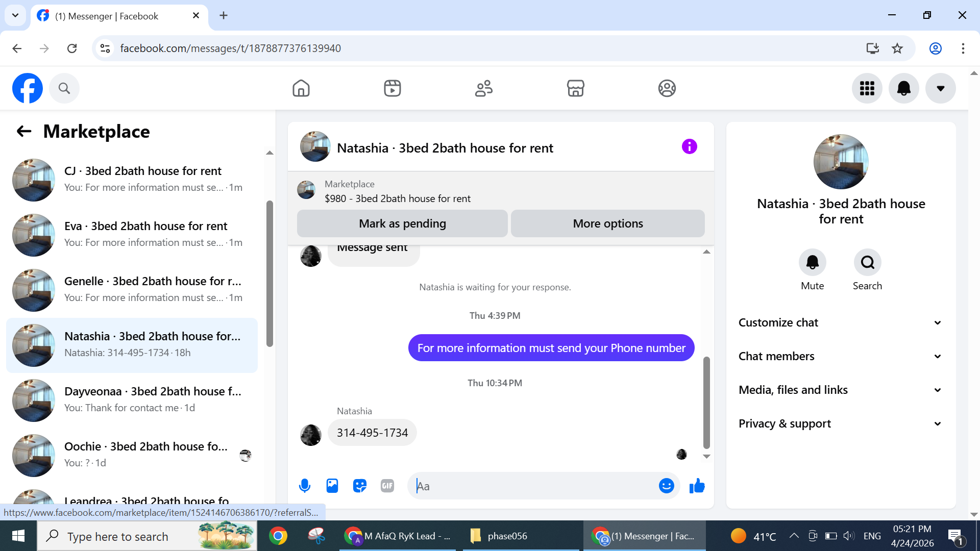Open Dayveonaa 3bed 2bath conversation

[x=132, y=400]
